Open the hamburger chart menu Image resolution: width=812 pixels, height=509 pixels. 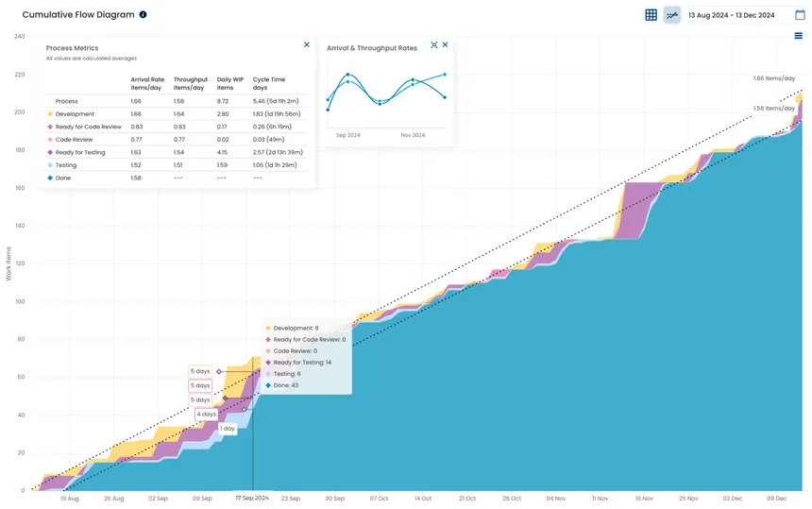[799, 36]
